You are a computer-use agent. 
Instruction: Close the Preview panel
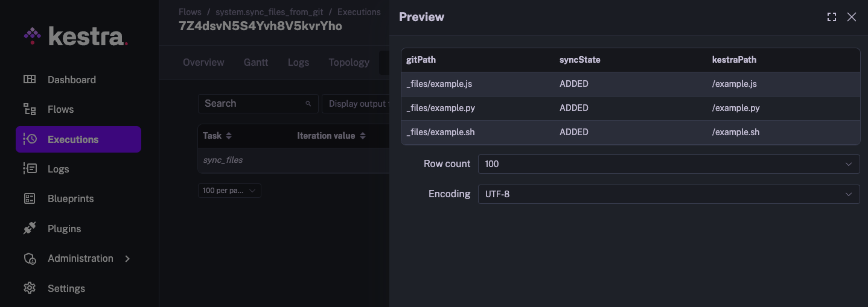(852, 17)
